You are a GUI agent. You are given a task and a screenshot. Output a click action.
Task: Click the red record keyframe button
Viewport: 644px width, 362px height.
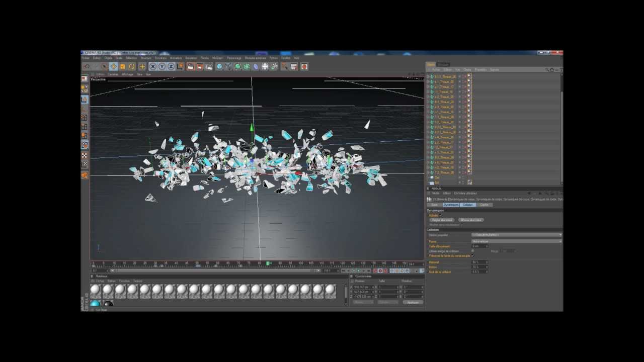tap(375, 270)
